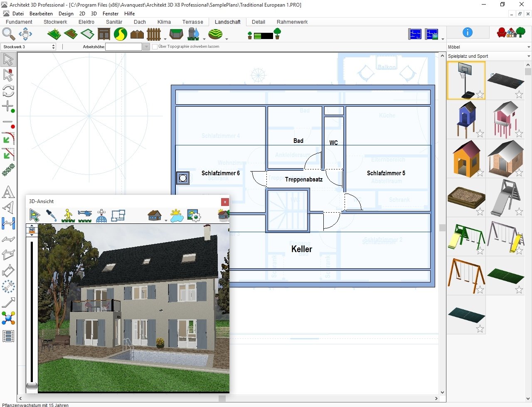Choose the green fenced lot tool
532x407 pixels.
(x=54, y=34)
